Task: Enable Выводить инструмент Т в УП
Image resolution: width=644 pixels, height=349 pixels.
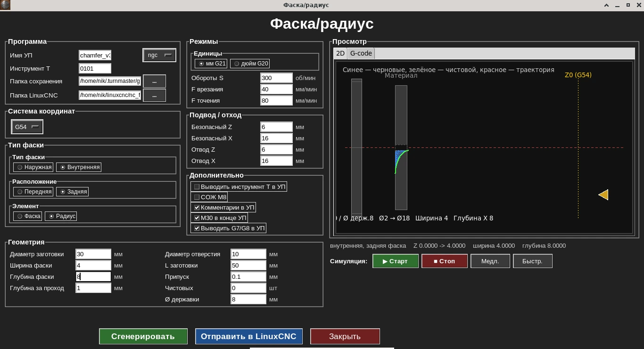Action: point(239,187)
